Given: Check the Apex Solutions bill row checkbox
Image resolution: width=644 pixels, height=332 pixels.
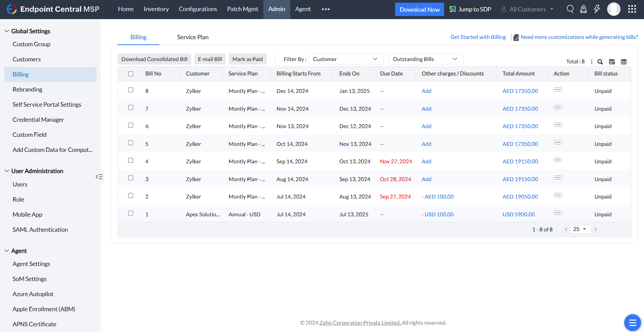Looking at the screenshot, I should [131, 213].
